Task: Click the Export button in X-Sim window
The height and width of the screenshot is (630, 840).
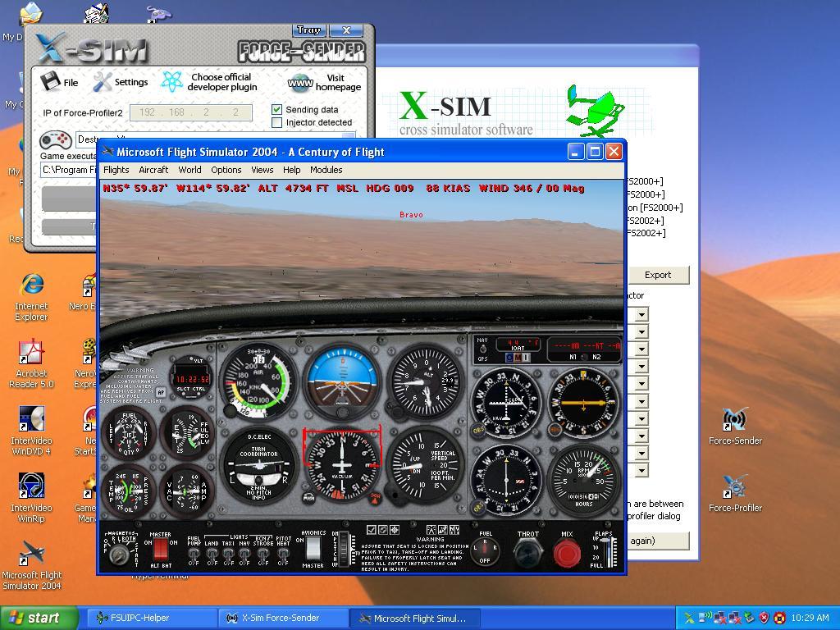Action: [x=658, y=275]
